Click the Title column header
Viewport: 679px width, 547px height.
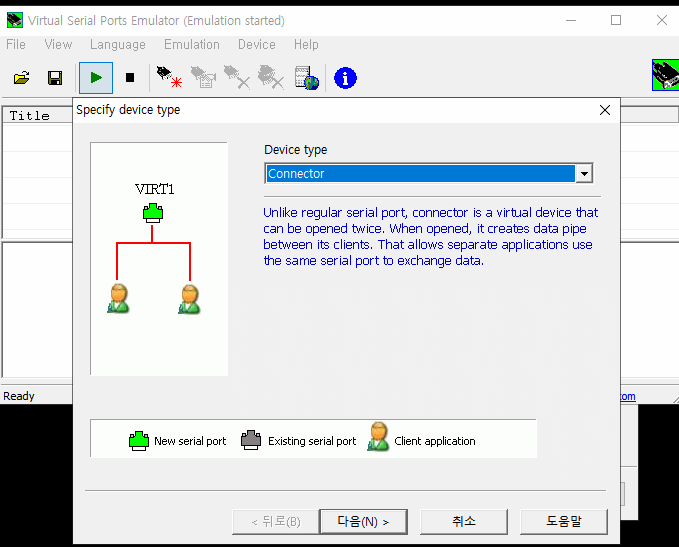[x=38, y=116]
